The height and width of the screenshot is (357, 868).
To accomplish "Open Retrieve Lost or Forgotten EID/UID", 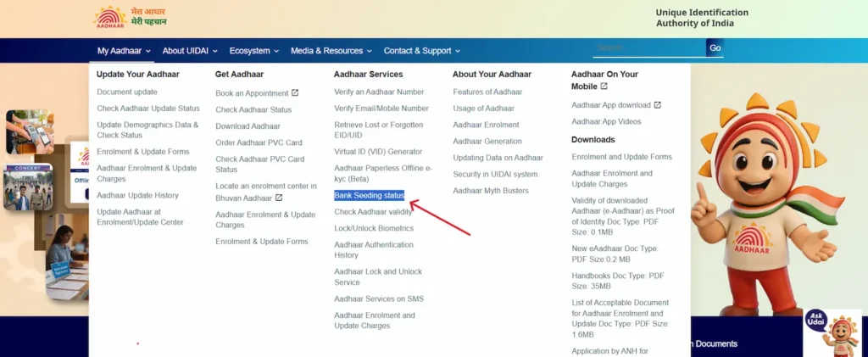I will [x=379, y=130].
